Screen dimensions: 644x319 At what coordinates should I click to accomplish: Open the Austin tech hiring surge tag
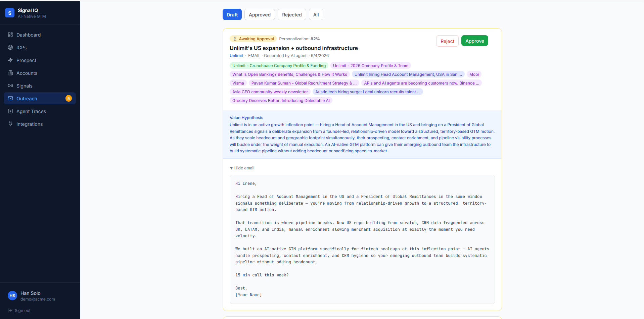pyautogui.click(x=368, y=92)
